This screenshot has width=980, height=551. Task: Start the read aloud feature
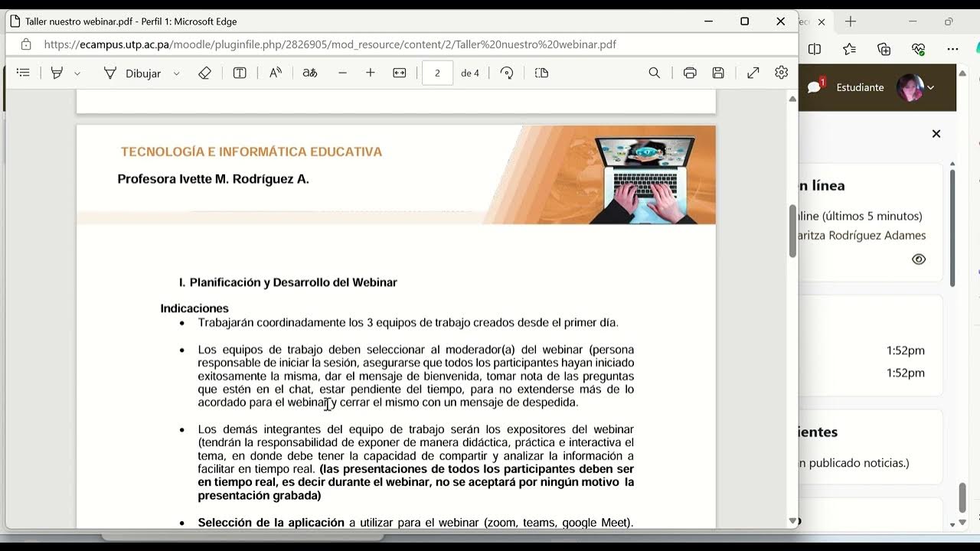[x=275, y=73]
